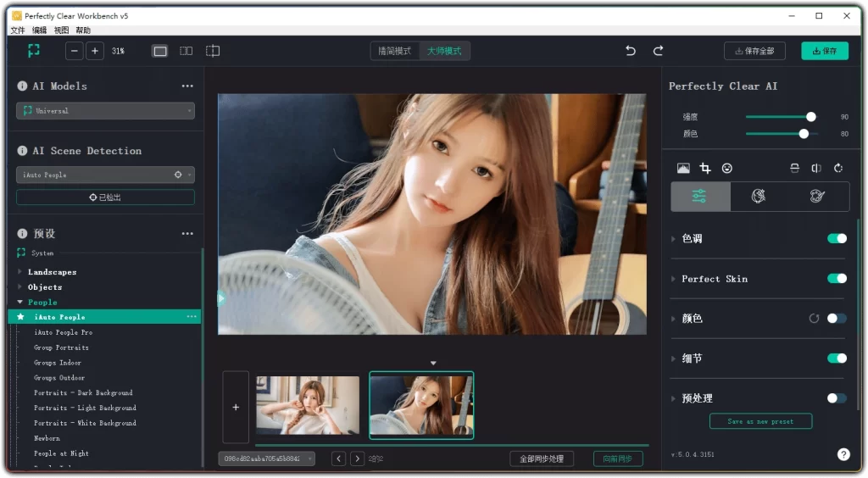The width and height of the screenshot is (868, 478).
Task: Open 预设 panel more options menu
Action: 187,233
